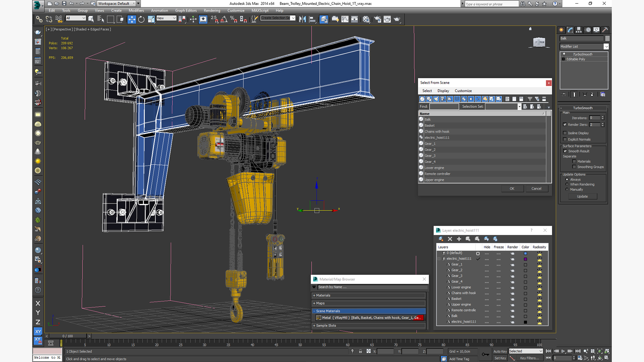Open the Rendering menu
This screenshot has width=644, height=362.
pos(212,10)
